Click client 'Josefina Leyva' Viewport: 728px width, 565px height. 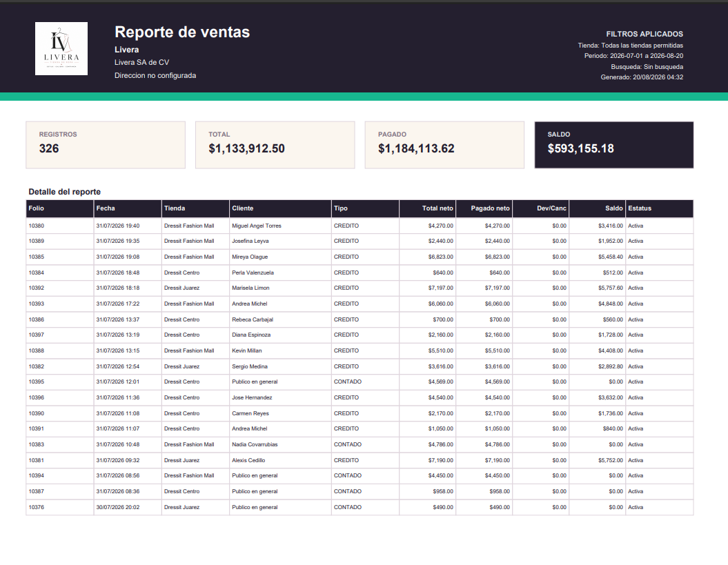[x=250, y=241]
